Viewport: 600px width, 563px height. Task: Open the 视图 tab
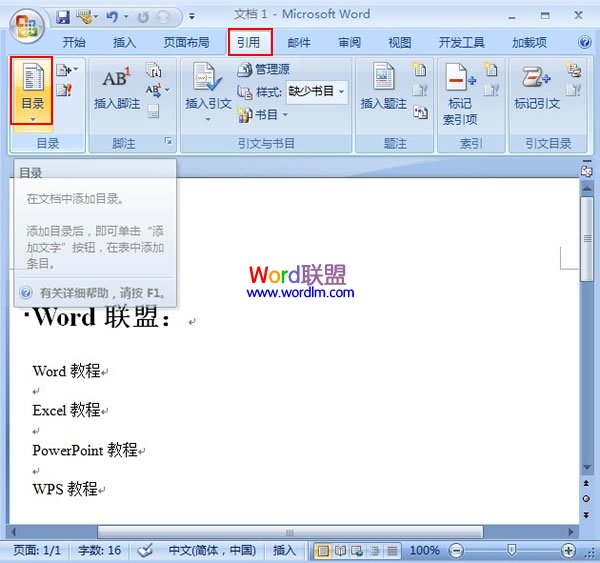click(400, 42)
